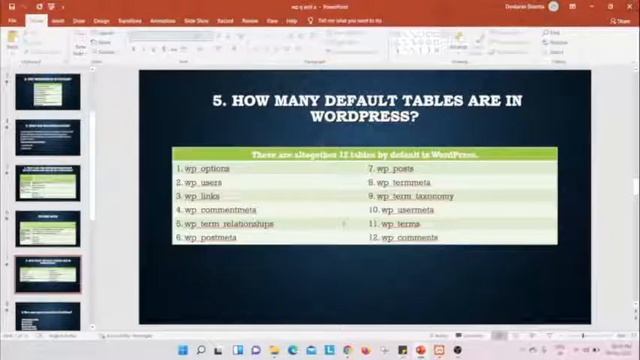Image resolution: width=640 pixels, height=360 pixels.
Task: Open taskbar Search
Action: click(x=200, y=350)
